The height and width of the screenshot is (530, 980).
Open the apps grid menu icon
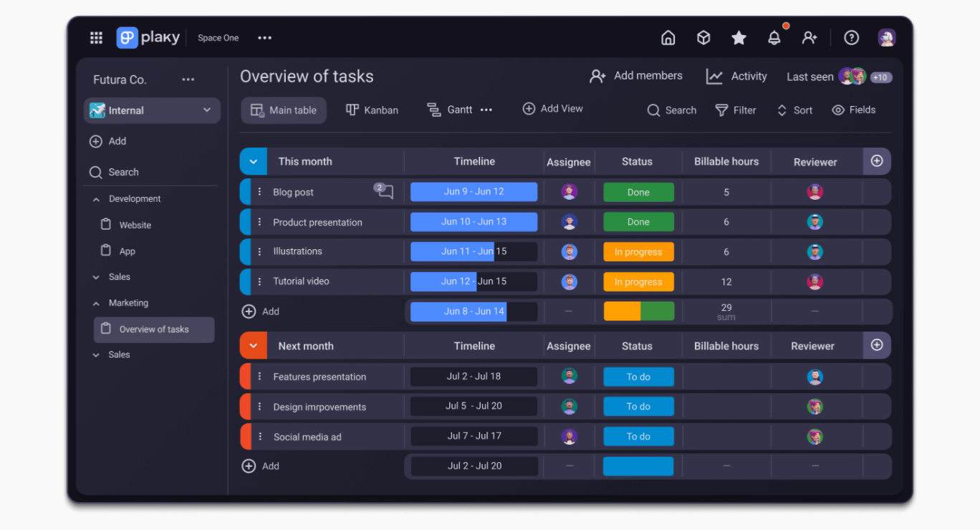coord(96,38)
